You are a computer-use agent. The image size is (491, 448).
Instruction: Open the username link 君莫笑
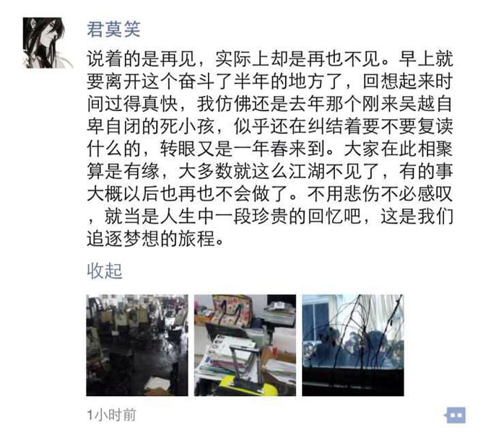113,30
